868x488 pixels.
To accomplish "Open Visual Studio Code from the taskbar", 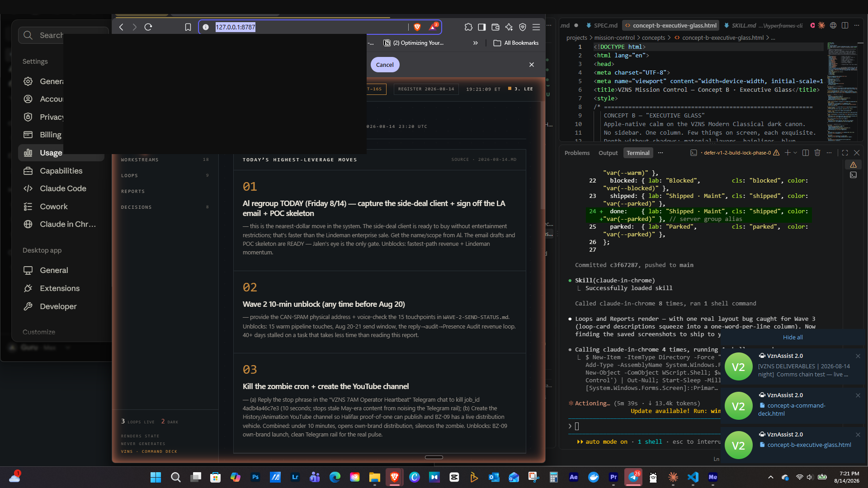I will (693, 477).
